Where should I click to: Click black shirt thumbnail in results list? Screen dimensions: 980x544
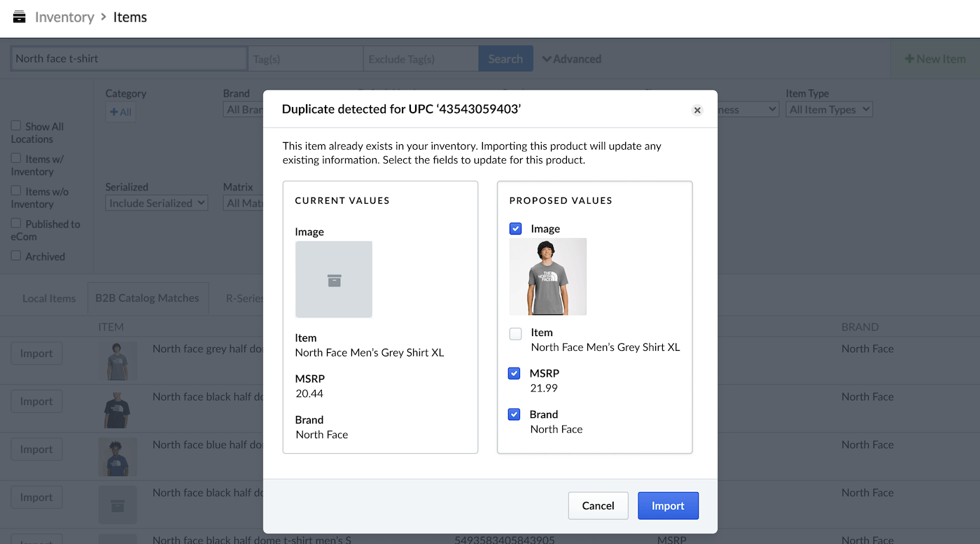tap(118, 409)
